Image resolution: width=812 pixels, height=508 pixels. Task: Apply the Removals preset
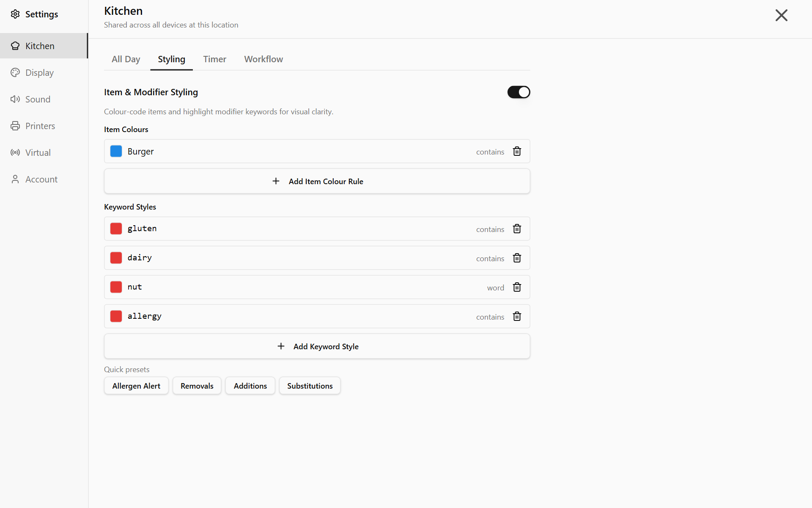[x=197, y=386]
